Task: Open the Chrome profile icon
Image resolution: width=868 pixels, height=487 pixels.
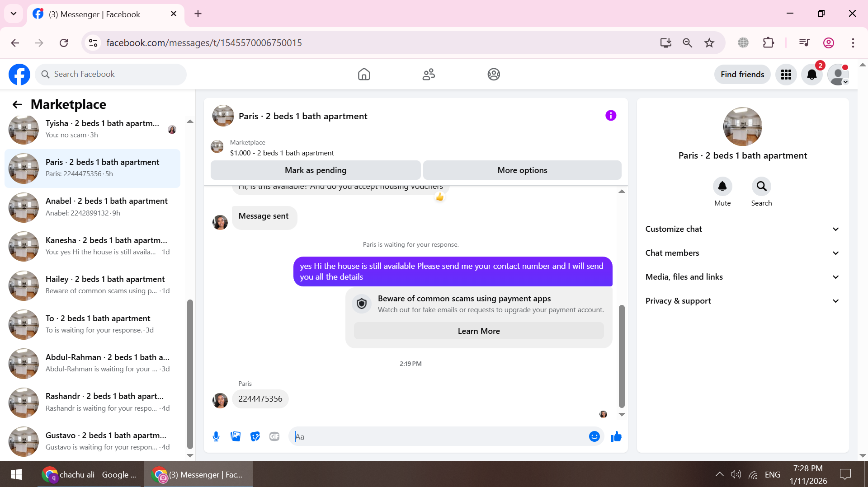Action: point(829,43)
